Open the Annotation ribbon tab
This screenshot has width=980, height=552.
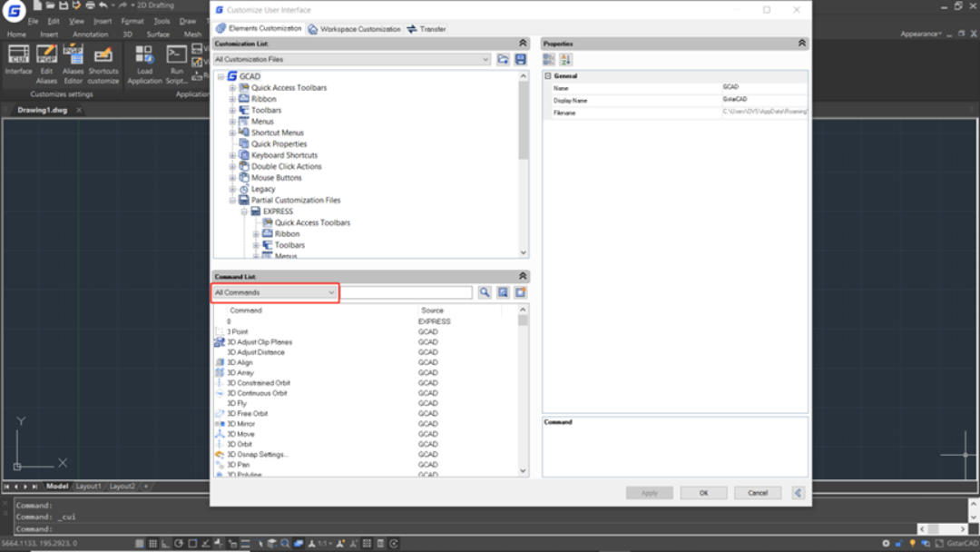pos(90,34)
